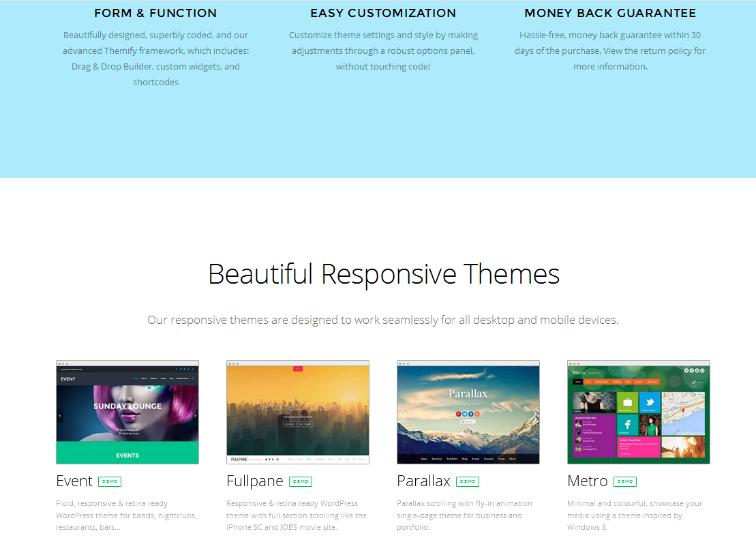Click the DEMO button for the Event theme
This screenshot has height=553, width=756.
tap(110, 481)
